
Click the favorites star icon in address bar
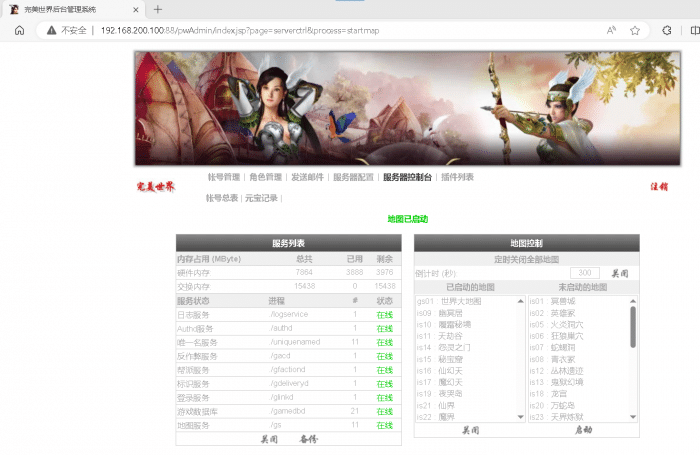(634, 30)
